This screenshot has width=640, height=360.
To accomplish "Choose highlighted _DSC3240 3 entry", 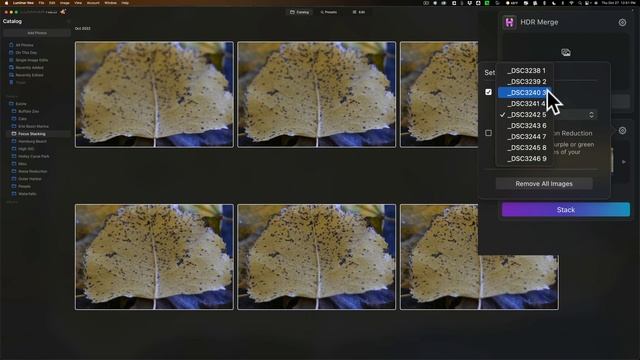I will point(524,93).
